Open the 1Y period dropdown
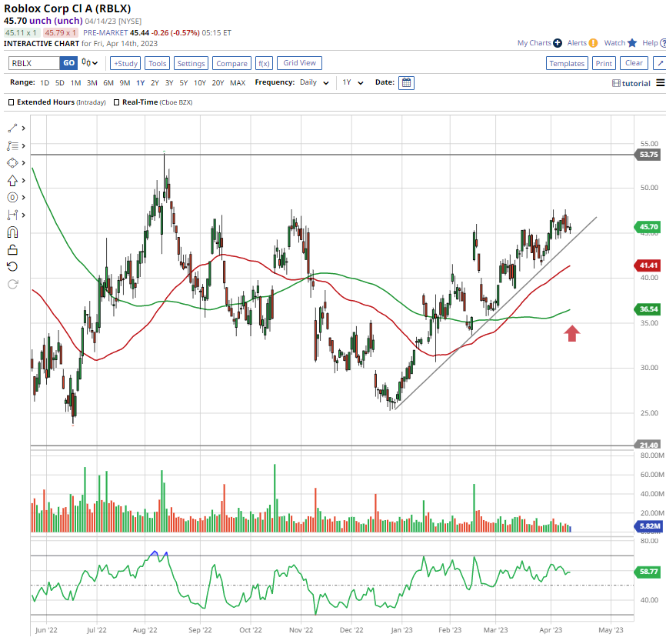Screen dimensions: 666x644 pyautogui.click(x=353, y=82)
